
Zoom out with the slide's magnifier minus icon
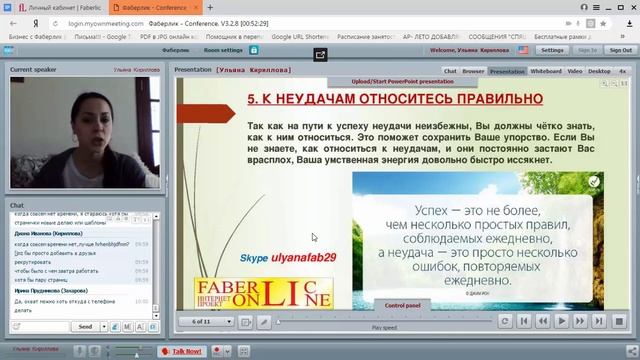coord(614,83)
